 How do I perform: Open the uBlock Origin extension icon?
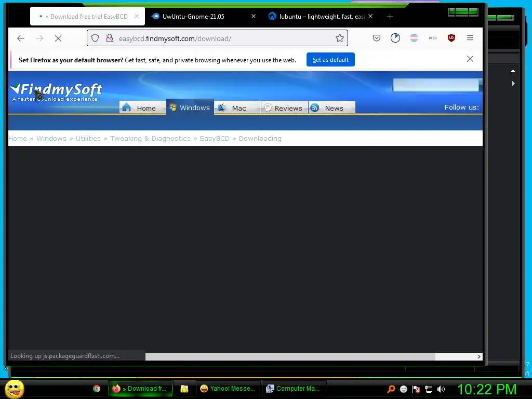coord(451,38)
